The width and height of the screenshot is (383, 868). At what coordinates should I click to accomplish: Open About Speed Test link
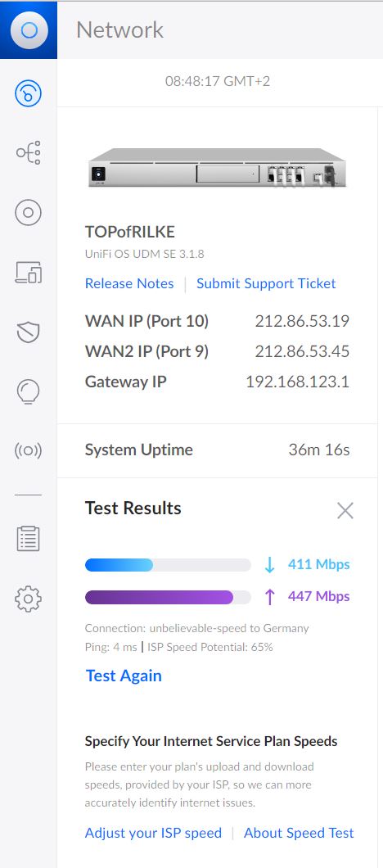(299, 833)
